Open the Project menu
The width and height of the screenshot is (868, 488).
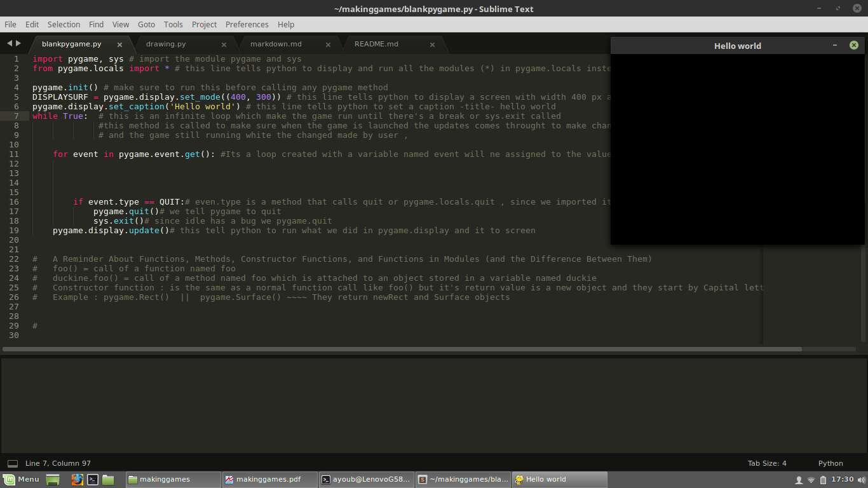(x=204, y=24)
